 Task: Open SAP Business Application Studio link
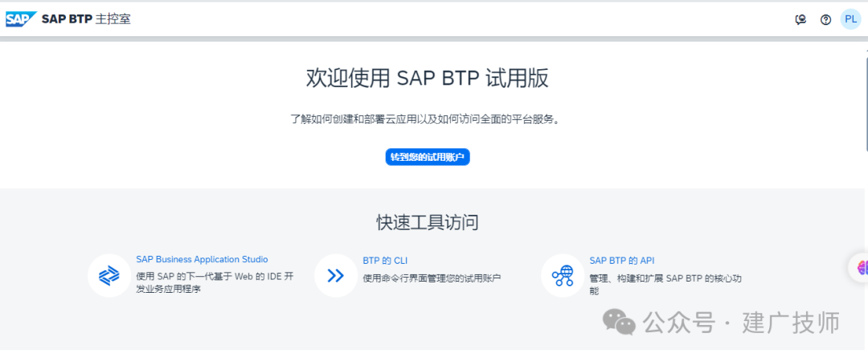pyautogui.click(x=202, y=259)
